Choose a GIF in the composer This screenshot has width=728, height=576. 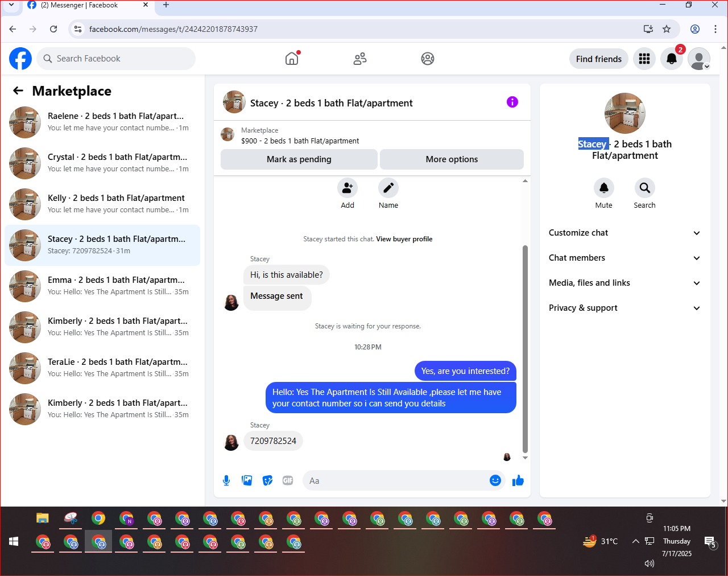288,480
